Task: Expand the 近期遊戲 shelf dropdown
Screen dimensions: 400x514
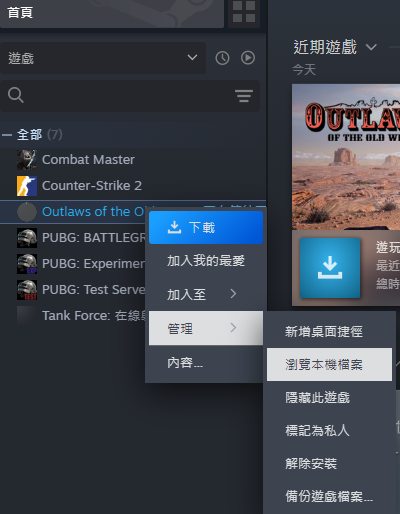Action: pyautogui.click(x=371, y=47)
